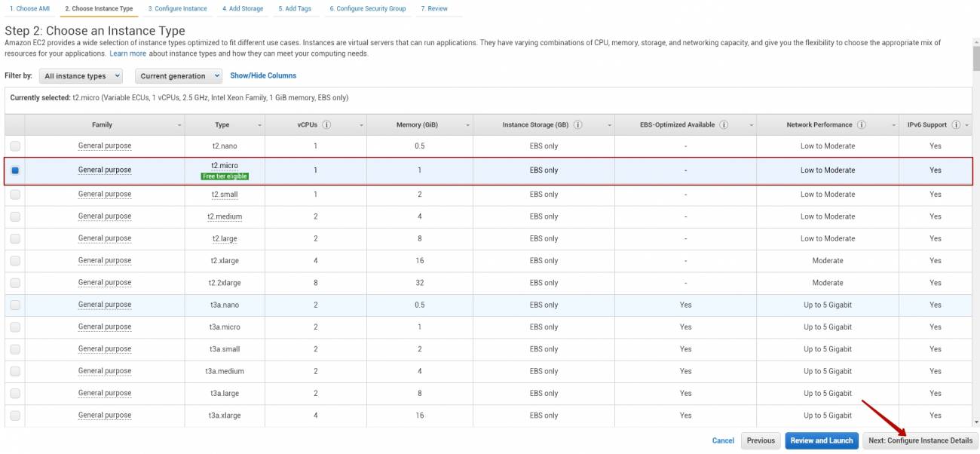980x454 pixels.
Task: Open the All instance types filter dropdown
Action: (x=82, y=76)
